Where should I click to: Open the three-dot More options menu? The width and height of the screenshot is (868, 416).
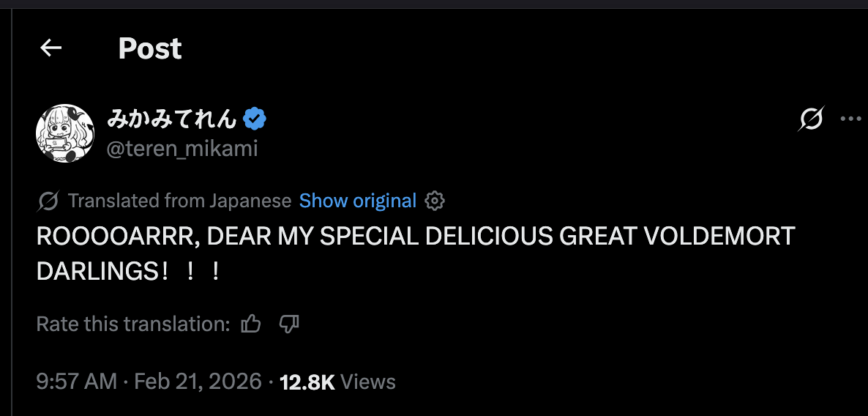[851, 119]
